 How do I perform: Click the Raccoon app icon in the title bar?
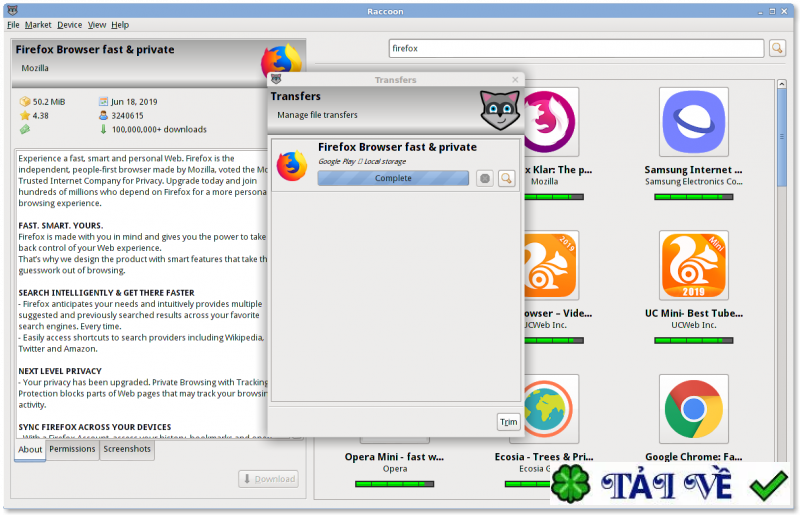coord(13,10)
